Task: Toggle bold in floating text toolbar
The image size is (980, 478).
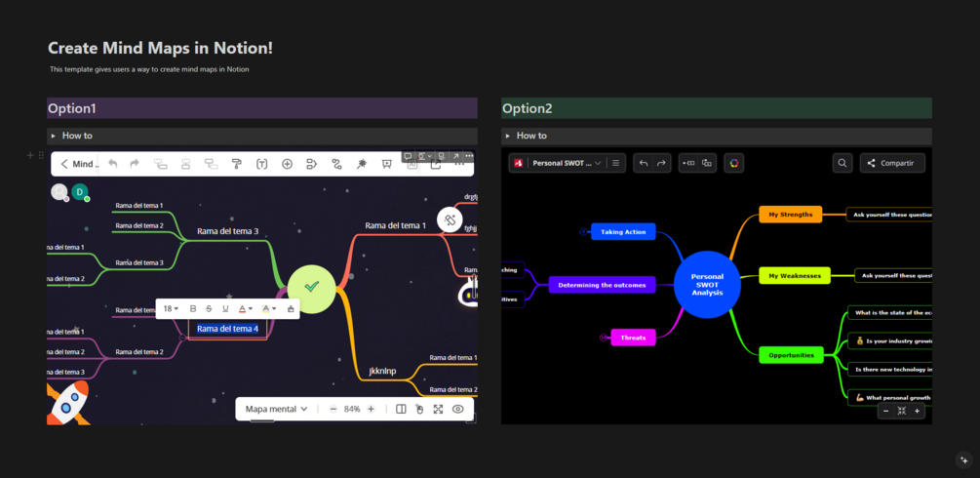Action: tap(192, 308)
